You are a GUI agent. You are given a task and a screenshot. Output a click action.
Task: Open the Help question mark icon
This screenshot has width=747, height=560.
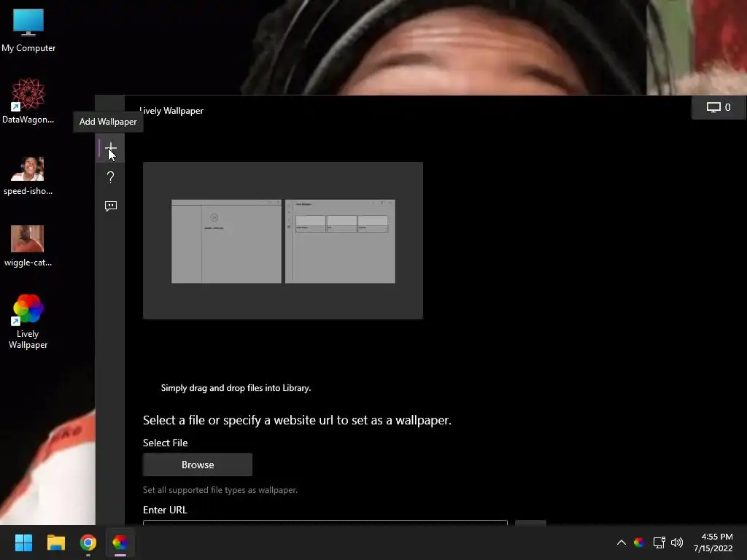[111, 177]
